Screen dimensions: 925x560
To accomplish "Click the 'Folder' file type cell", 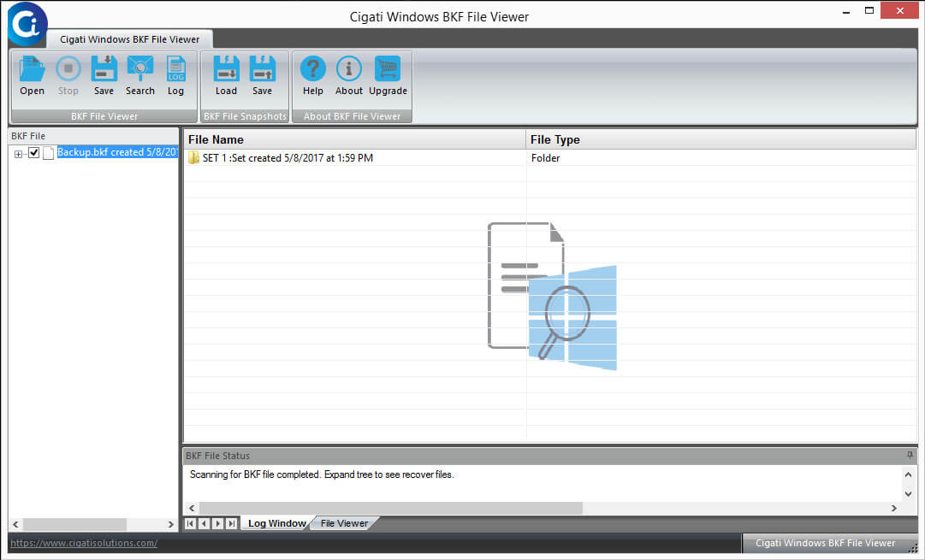I will click(546, 158).
